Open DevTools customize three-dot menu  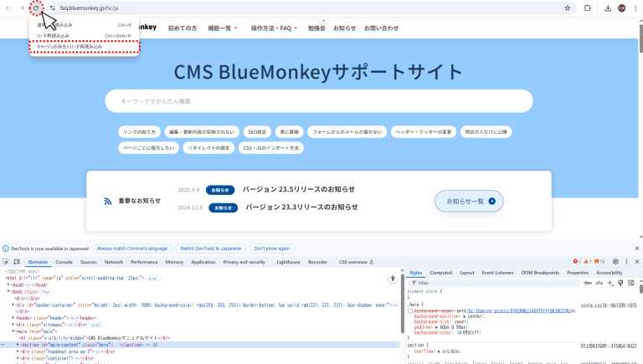(626, 262)
